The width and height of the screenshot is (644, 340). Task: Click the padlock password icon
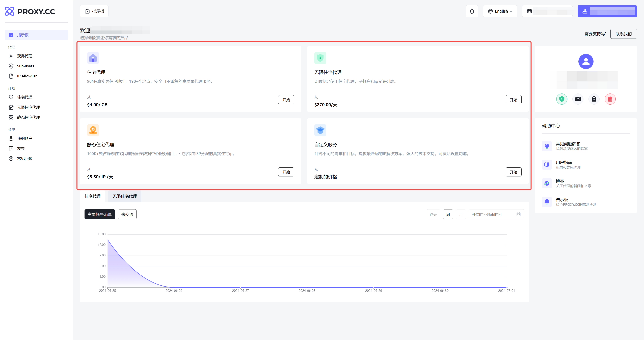click(594, 99)
